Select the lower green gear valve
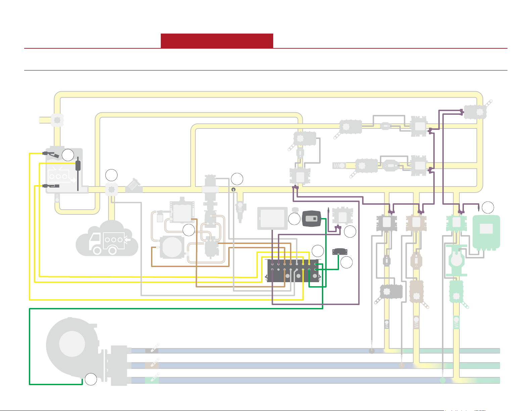 [x=456, y=292]
